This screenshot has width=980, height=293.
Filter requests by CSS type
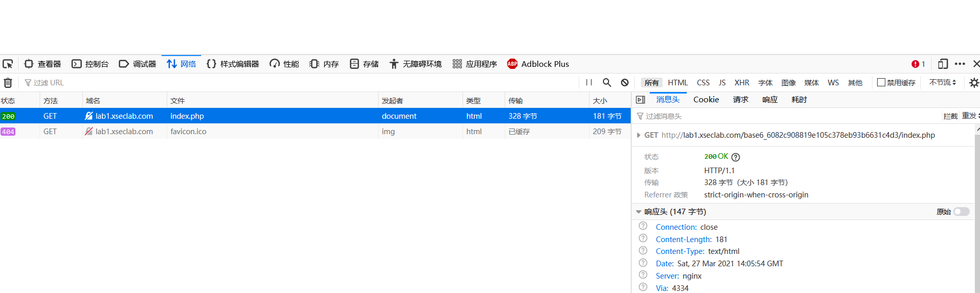point(703,83)
